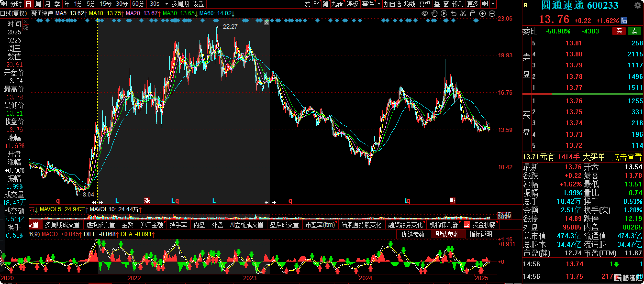Select the hand pan tool
This screenshot has height=284, width=644.
tap(434, 13)
